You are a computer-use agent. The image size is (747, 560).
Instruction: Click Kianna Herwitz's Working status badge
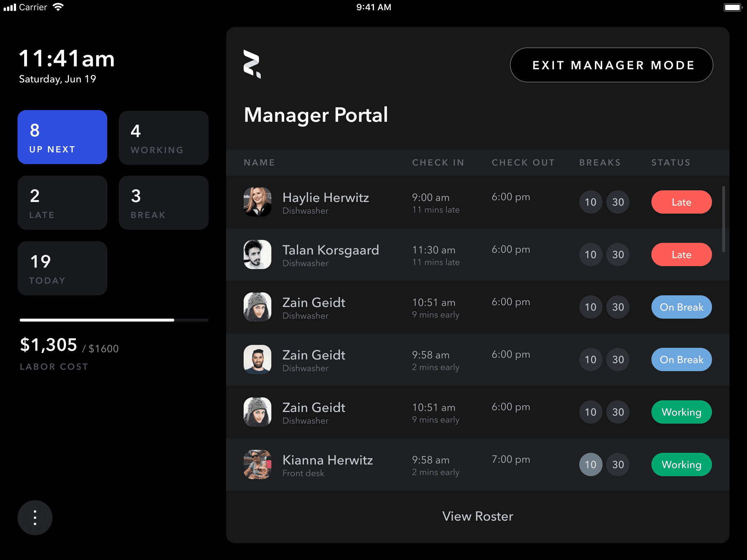pos(681,464)
